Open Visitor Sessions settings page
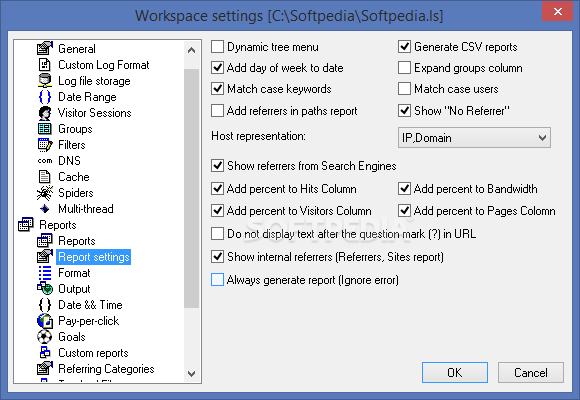The width and height of the screenshot is (580, 400). click(95, 113)
